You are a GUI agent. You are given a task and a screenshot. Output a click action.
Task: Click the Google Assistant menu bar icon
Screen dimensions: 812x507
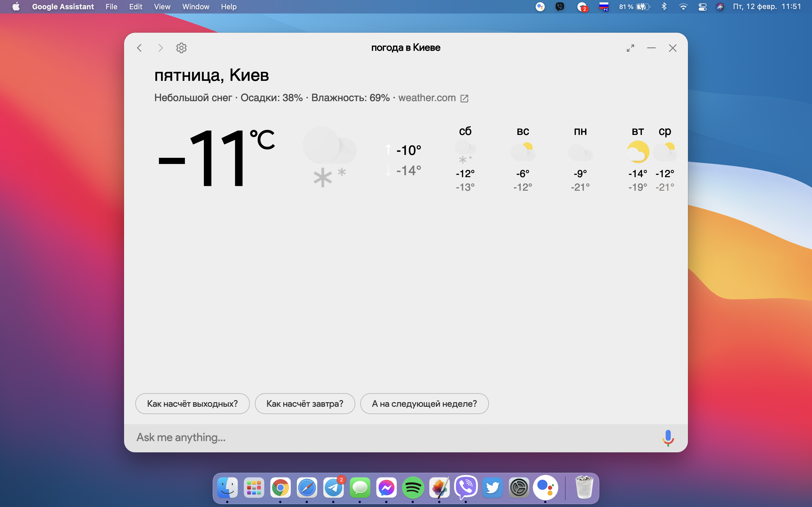540,7
